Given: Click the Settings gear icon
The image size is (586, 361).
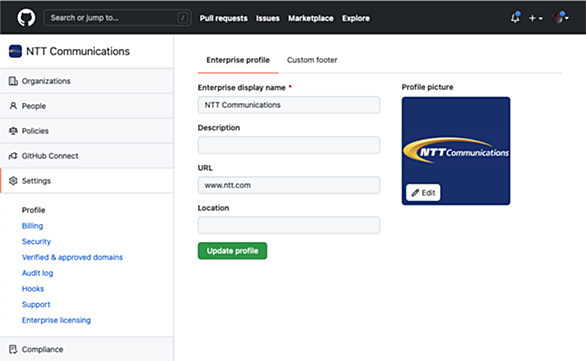Looking at the screenshot, I should click(x=13, y=181).
